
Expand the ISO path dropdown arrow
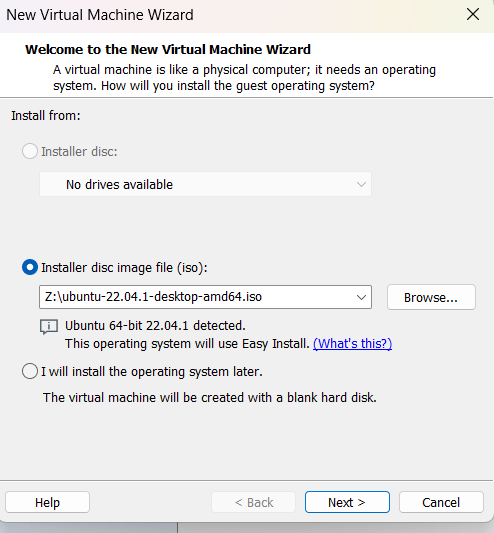click(x=361, y=297)
